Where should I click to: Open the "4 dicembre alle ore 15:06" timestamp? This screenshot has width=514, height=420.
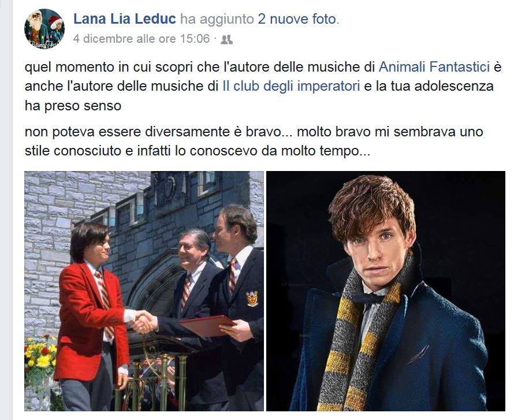(141, 39)
